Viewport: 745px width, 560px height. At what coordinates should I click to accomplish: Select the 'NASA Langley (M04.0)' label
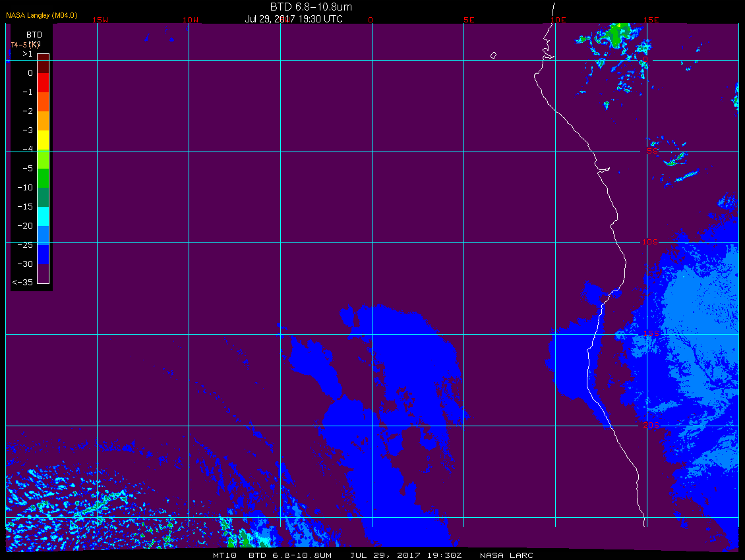tap(42, 15)
